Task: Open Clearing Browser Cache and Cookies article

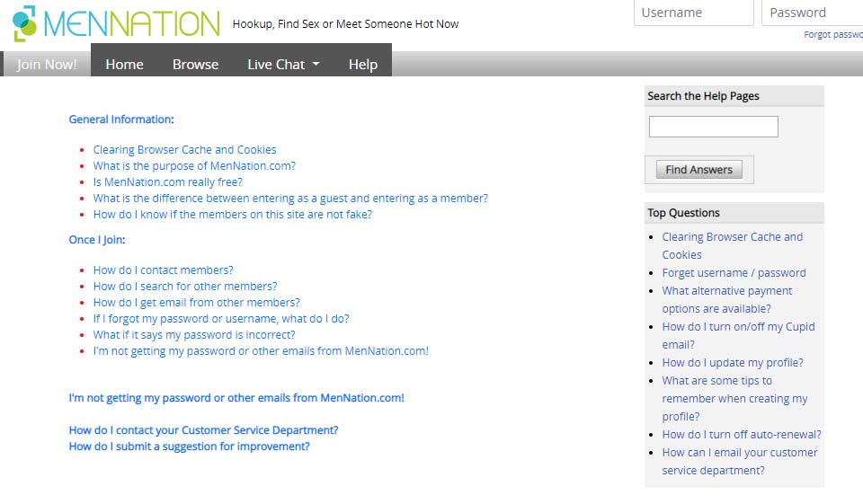Action: (184, 150)
